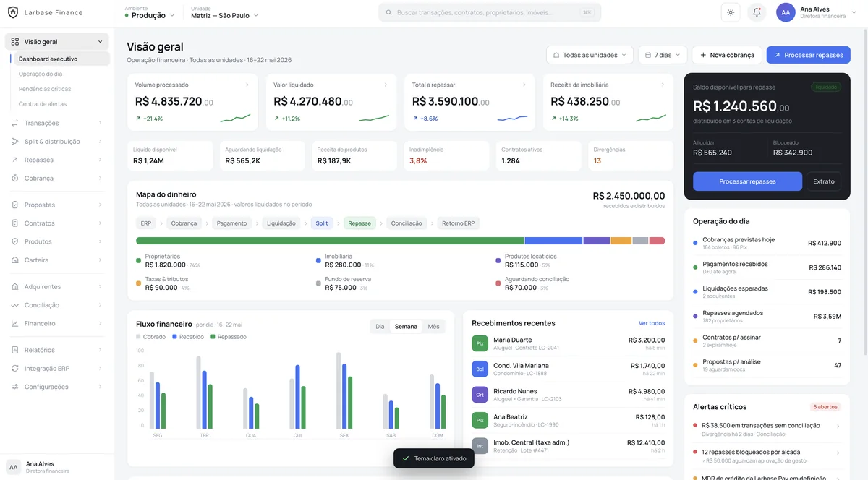The height and width of the screenshot is (480, 868).
Task: Expand Financeiro chevron in sidebar
Action: (100, 323)
